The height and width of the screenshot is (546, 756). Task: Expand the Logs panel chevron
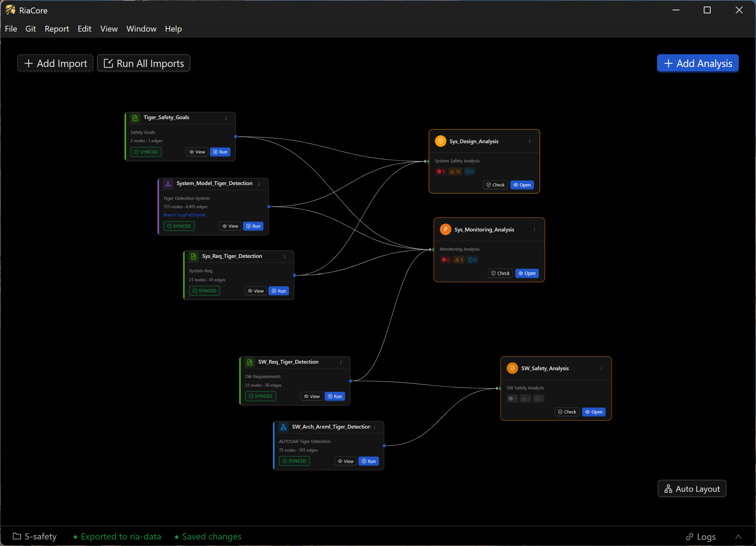738,537
